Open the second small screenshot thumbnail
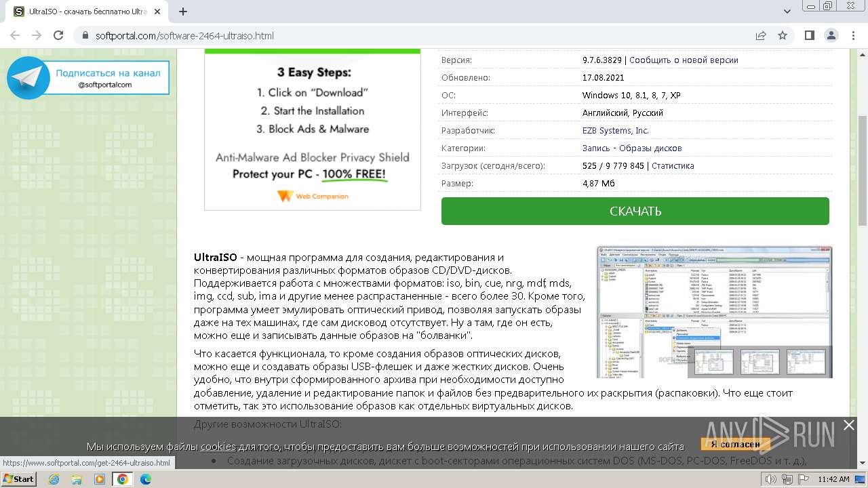Screen dimensions: 868x488 click(759, 361)
